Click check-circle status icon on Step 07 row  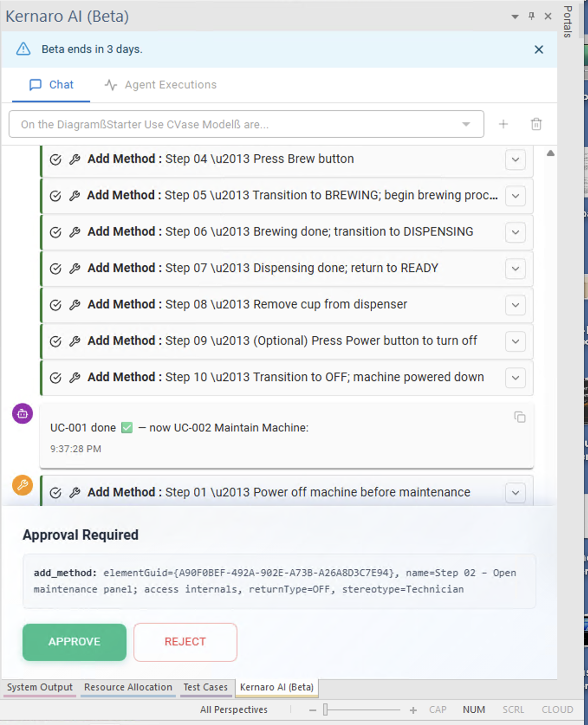pyautogui.click(x=56, y=268)
